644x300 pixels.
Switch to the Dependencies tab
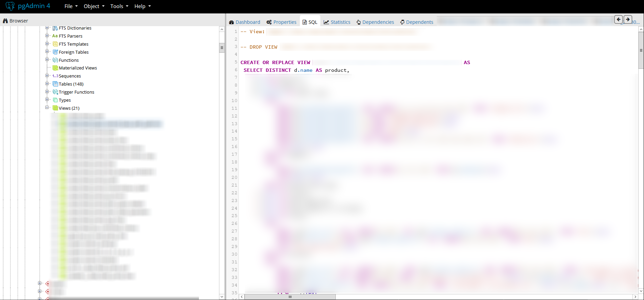375,22
